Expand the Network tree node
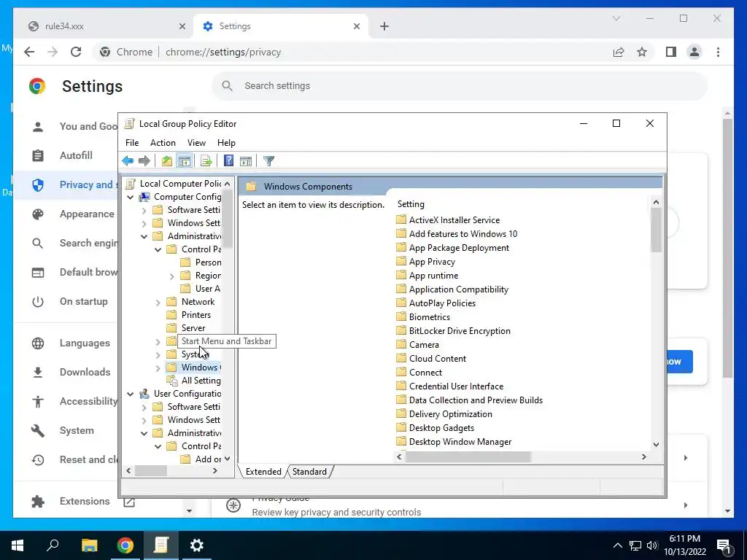The image size is (747, 560). click(x=158, y=302)
